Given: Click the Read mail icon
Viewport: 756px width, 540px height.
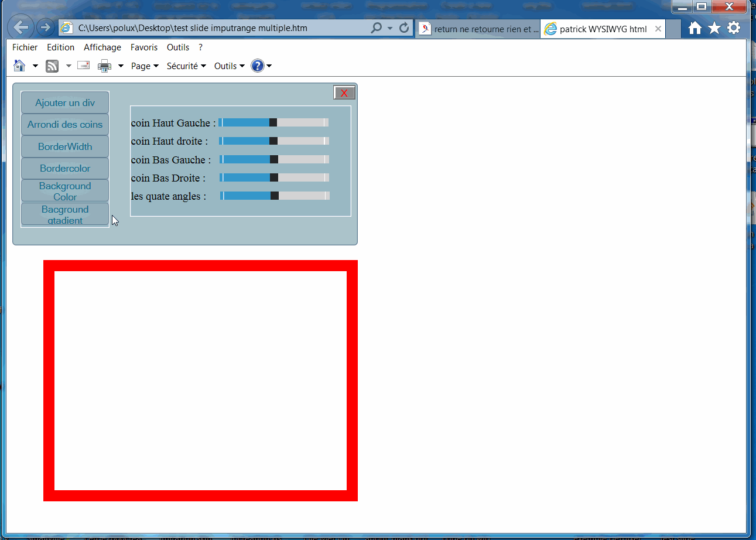Looking at the screenshot, I should 83,66.
